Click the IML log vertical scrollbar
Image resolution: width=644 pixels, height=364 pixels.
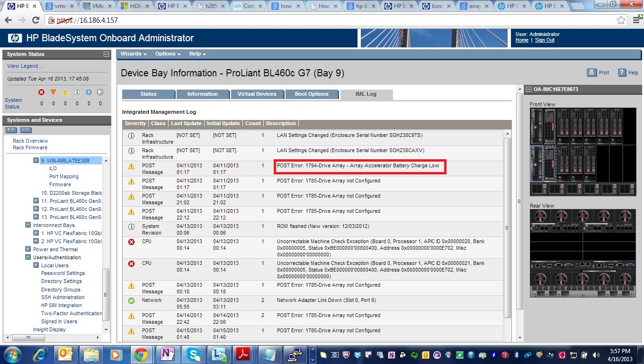click(x=507, y=228)
